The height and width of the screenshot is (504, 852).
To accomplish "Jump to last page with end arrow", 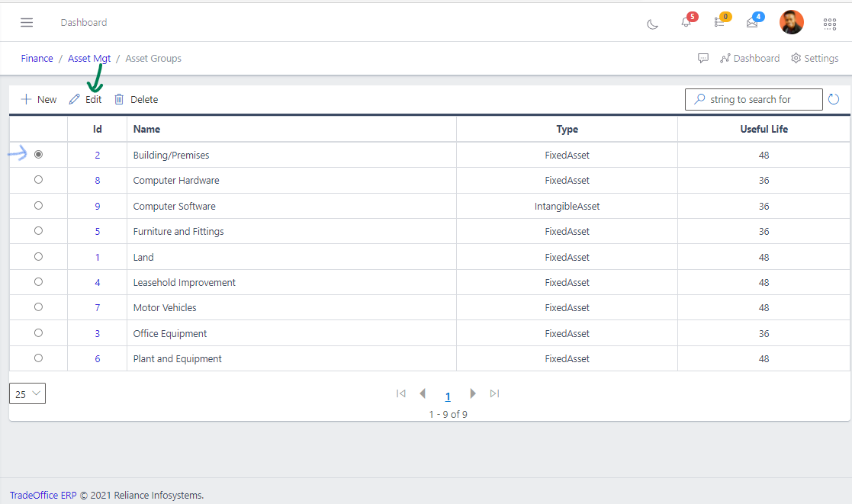I will 494,393.
